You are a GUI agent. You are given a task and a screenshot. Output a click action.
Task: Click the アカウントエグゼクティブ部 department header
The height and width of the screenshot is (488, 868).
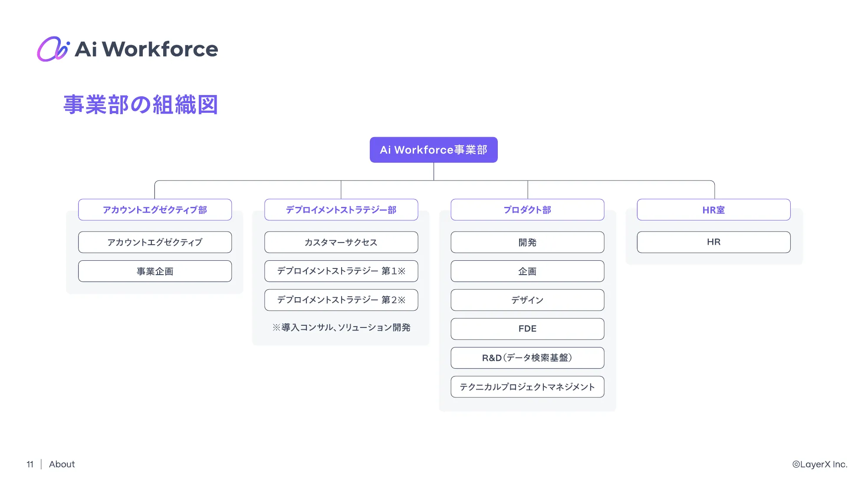[x=155, y=210]
